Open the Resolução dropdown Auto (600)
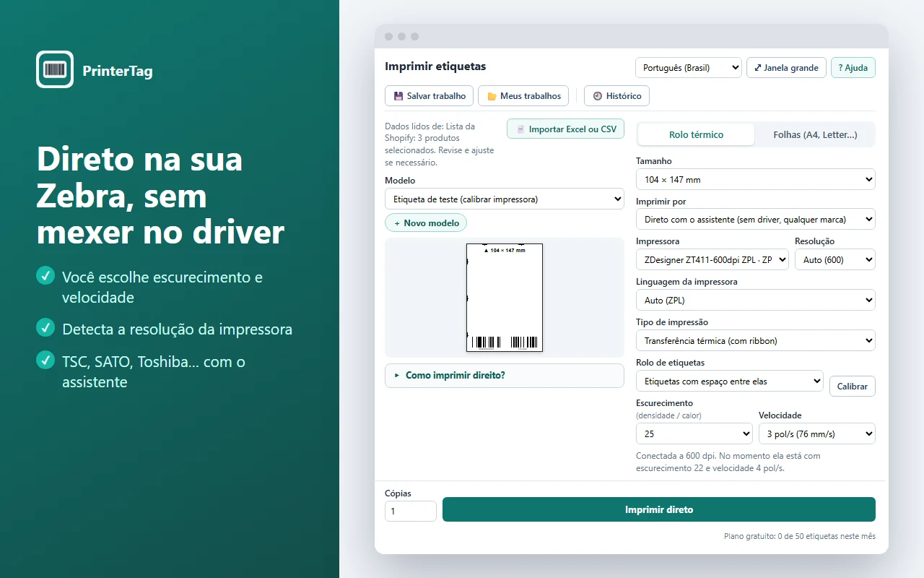924x578 pixels. pos(835,259)
